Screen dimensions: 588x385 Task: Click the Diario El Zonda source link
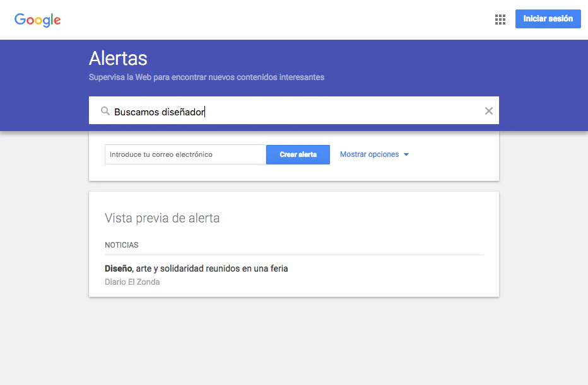click(x=132, y=282)
